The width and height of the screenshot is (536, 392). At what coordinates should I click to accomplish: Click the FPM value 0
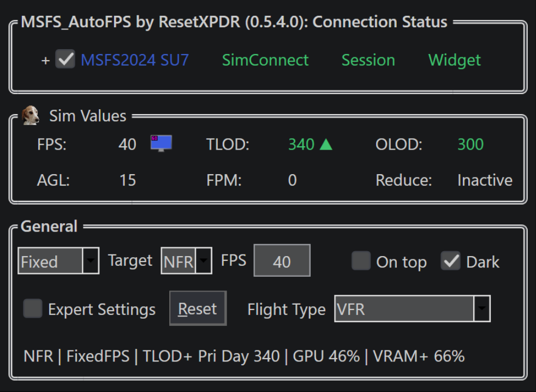(292, 180)
